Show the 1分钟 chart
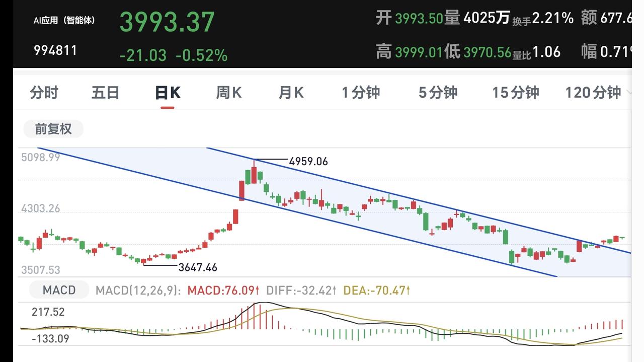Image resolution: width=644 pixels, height=362 pixels. click(361, 93)
